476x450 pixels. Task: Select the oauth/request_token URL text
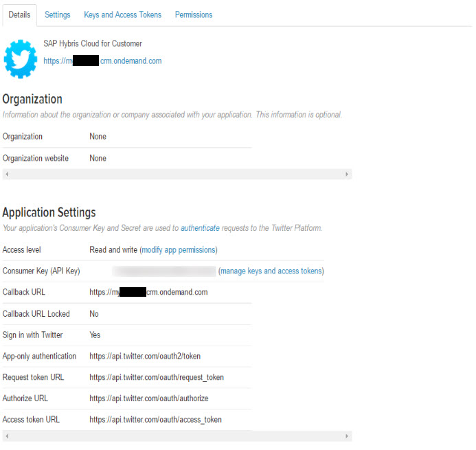157,377
